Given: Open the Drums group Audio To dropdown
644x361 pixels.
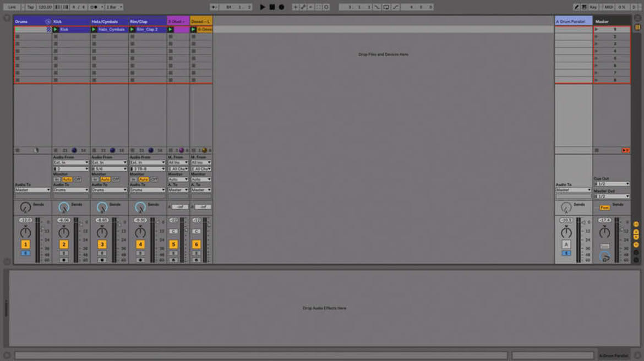Looking at the screenshot, I should 32,190.
